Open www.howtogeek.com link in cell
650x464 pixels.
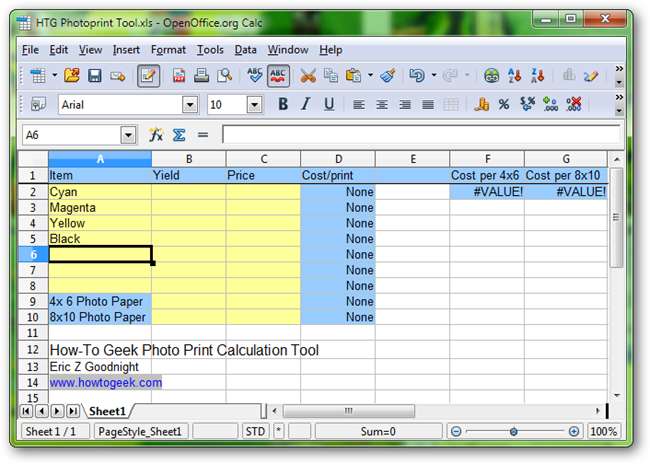pyautogui.click(x=106, y=382)
